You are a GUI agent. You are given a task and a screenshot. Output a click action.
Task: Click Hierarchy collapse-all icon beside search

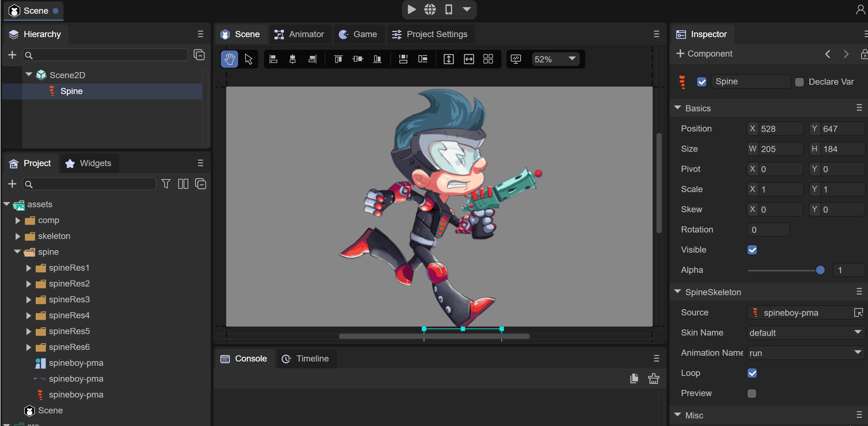(x=199, y=55)
